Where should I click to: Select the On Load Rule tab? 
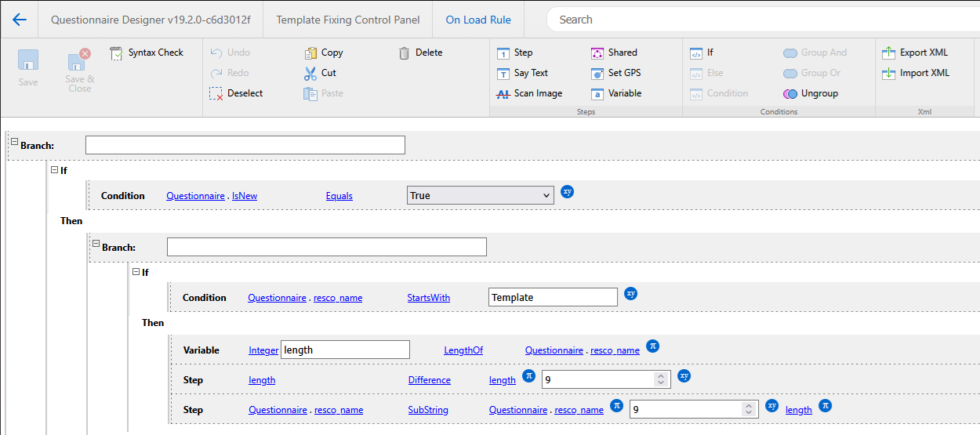click(478, 20)
